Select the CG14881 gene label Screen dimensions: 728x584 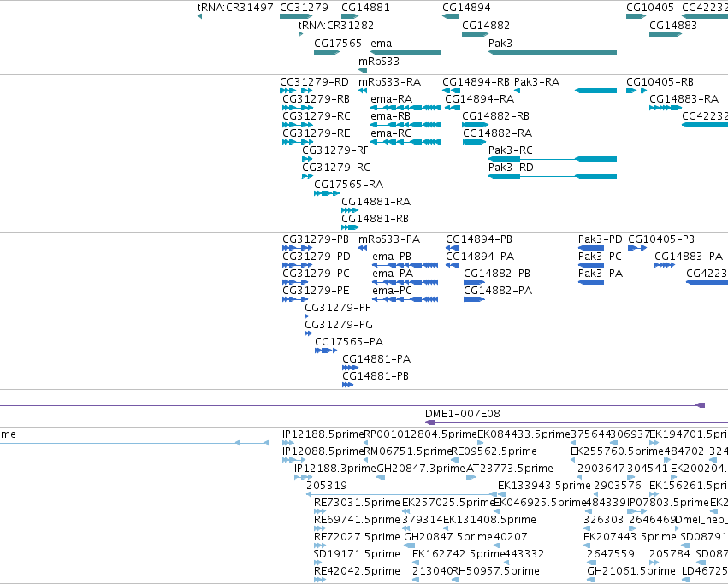pos(365,8)
